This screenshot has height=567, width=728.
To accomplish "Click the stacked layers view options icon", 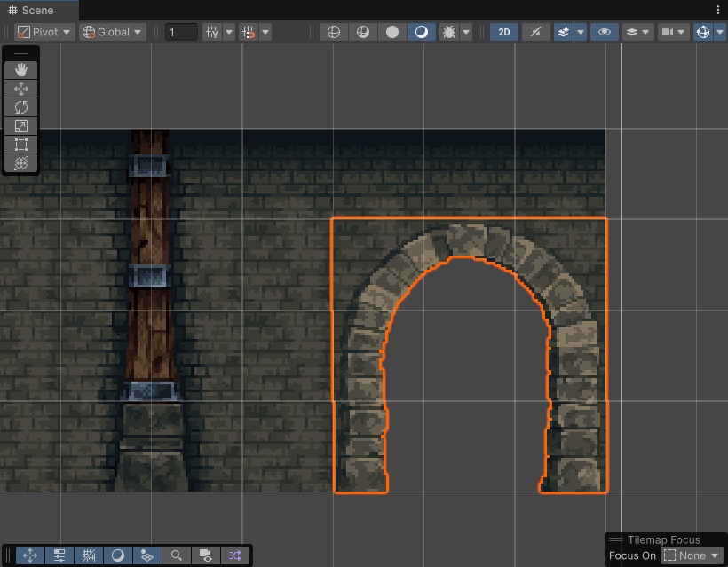I will (632, 32).
